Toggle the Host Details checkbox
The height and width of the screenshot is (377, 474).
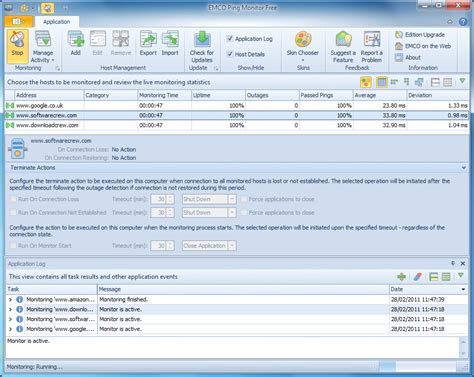click(x=230, y=54)
